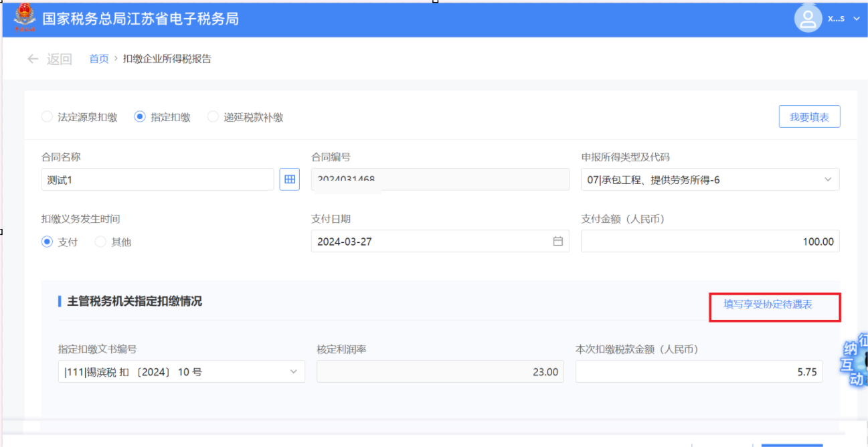Open the 填写享受协定待遇表 link
Image resolution: width=868 pixels, height=447 pixels.
point(768,304)
